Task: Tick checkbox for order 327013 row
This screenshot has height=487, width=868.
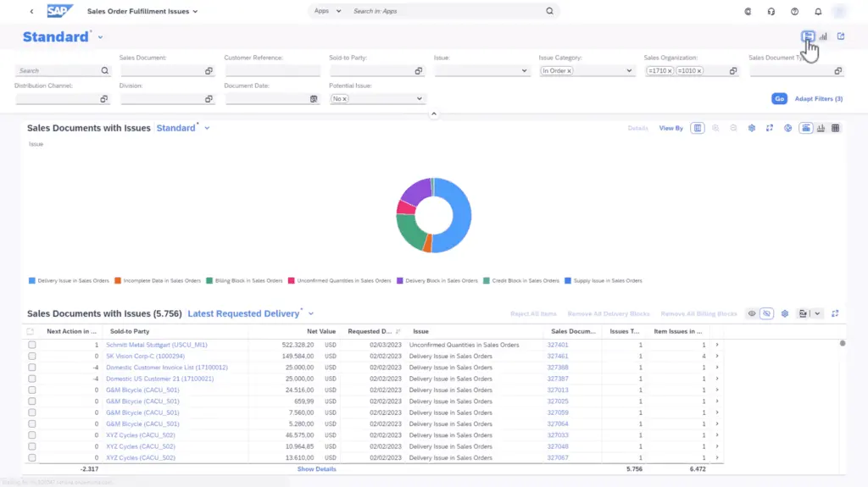Action: click(32, 390)
